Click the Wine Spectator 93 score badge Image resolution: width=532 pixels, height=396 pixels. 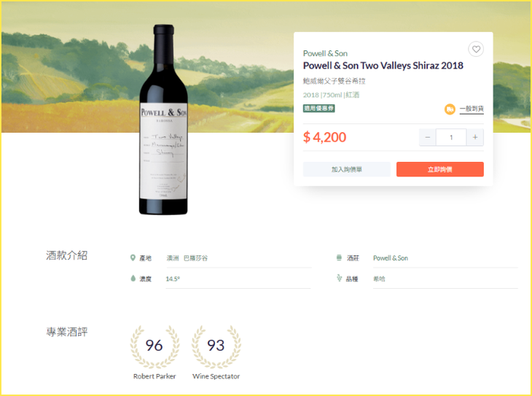tap(216, 346)
